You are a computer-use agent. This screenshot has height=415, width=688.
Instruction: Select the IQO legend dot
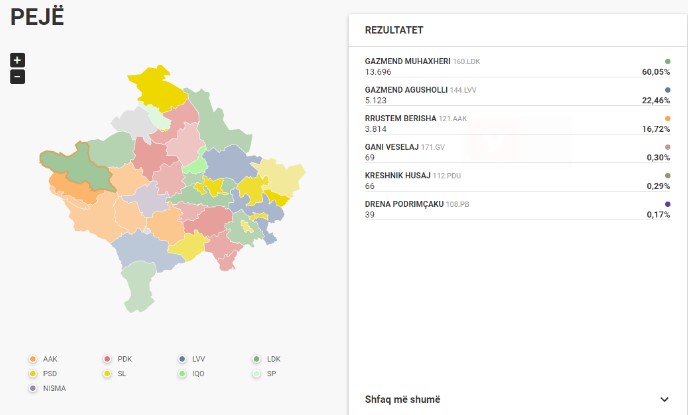182,374
